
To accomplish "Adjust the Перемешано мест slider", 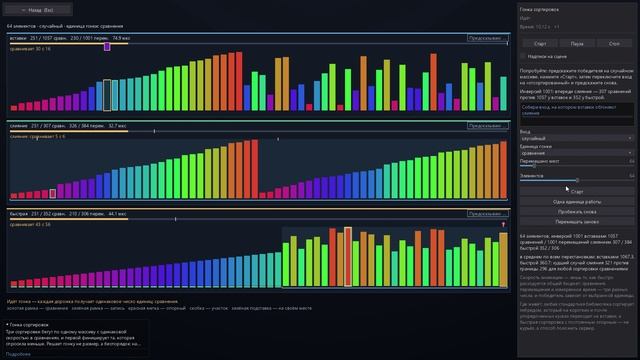I will 577,166.
